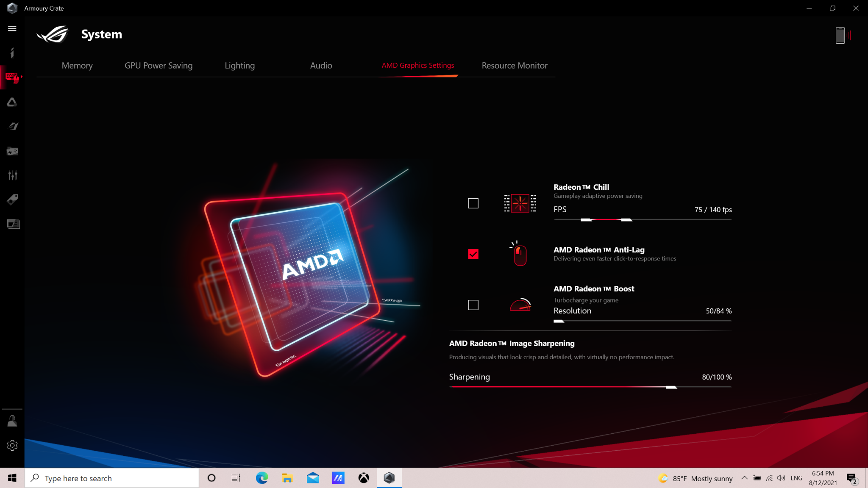
Task: Open the Featured deals tag icon
Action: (12, 200)
